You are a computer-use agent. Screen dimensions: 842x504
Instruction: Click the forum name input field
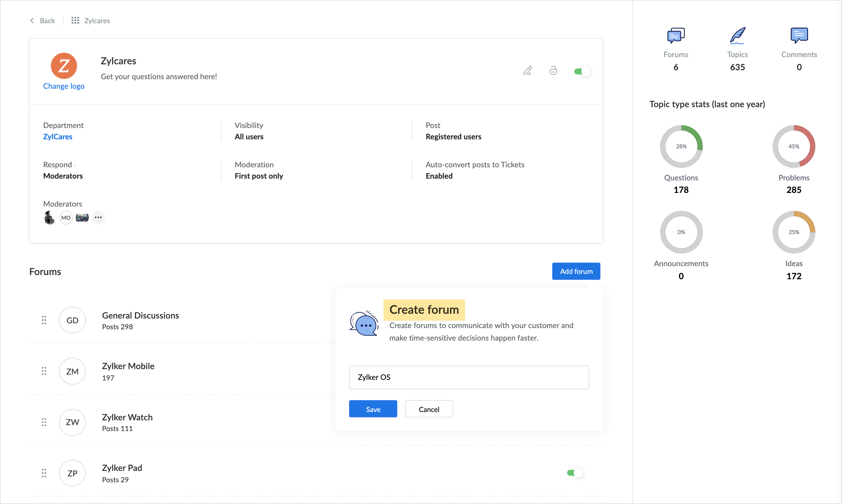coord(469,377)
